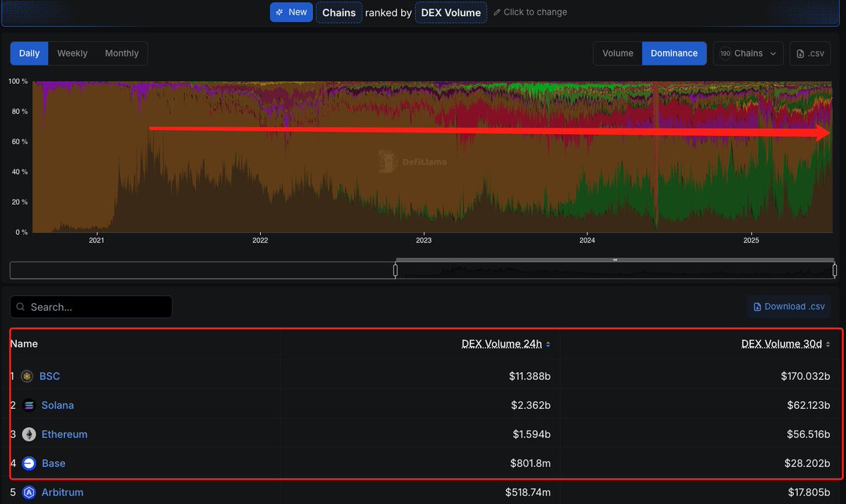
Task: Click the 2021 label on the chart axis
Action: tap(97, 241)
